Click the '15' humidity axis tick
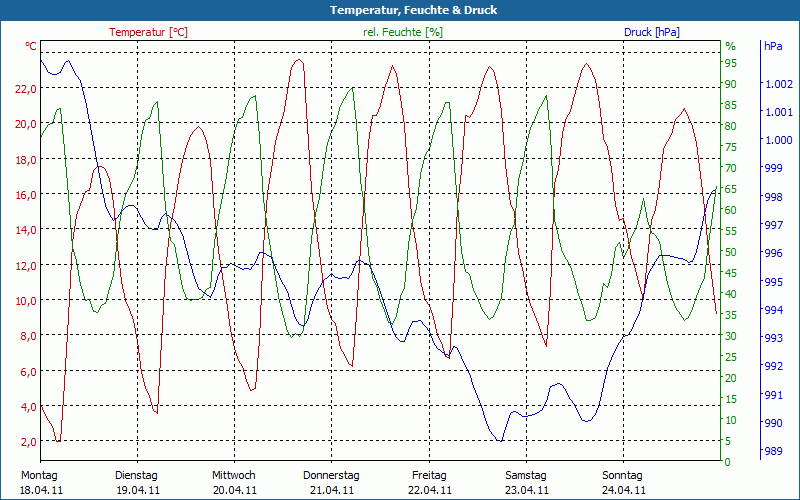This screenshot has height=500, width=800. (x=731, y=399)
